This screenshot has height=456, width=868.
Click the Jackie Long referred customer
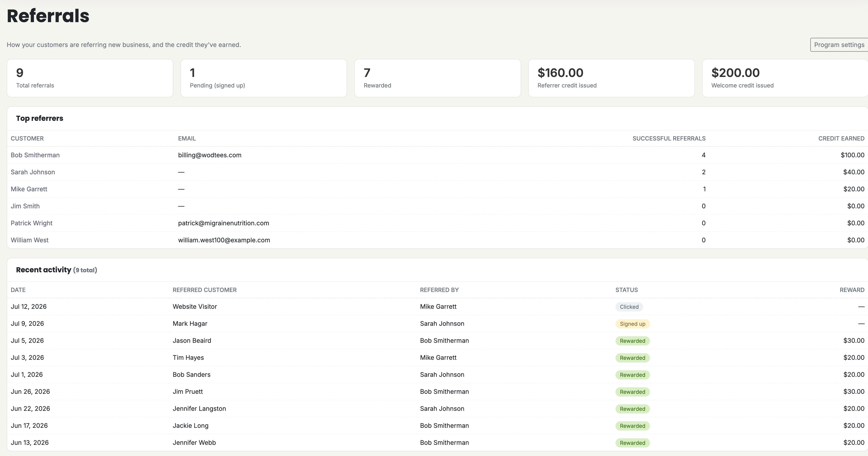coord(190,426)
